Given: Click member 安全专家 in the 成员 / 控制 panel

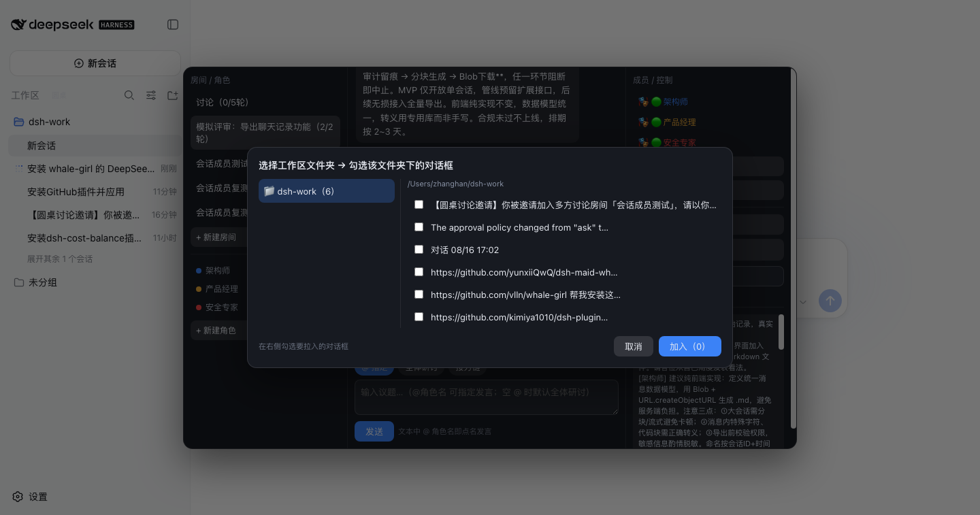Looking at the screenshot, I should pos(679,143).
